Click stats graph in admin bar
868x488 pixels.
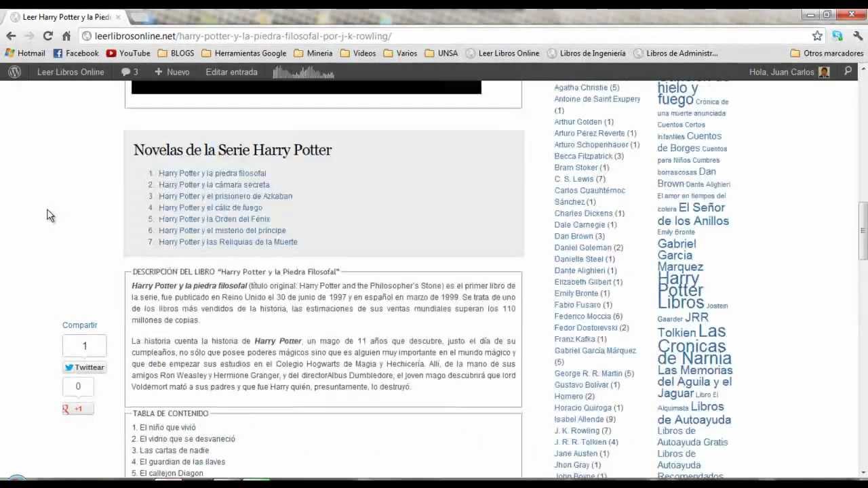pyautogui.click(x=303, y=73)
